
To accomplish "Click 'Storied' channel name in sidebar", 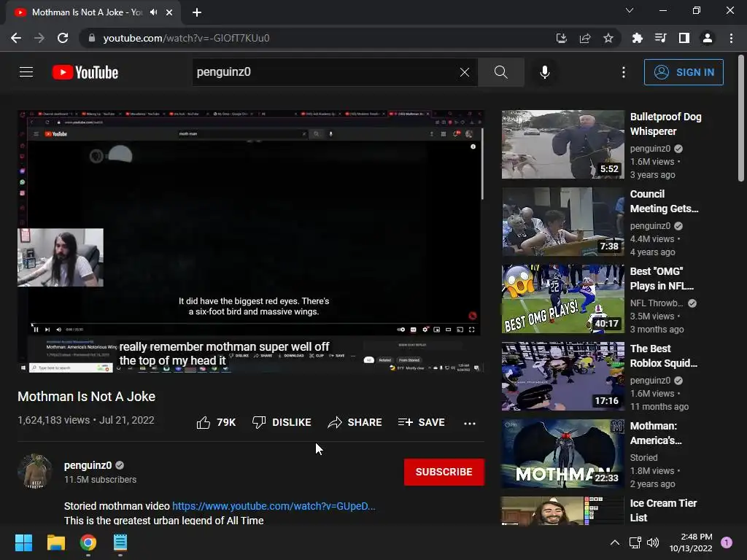I will point(643,458).
